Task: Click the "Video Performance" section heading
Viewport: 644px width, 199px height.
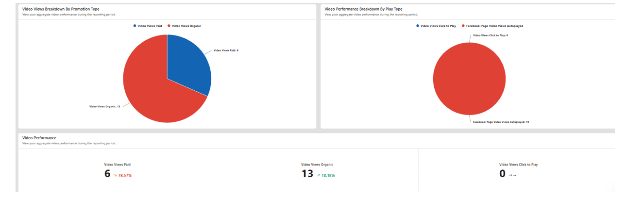Action: (x=39, y=138)
